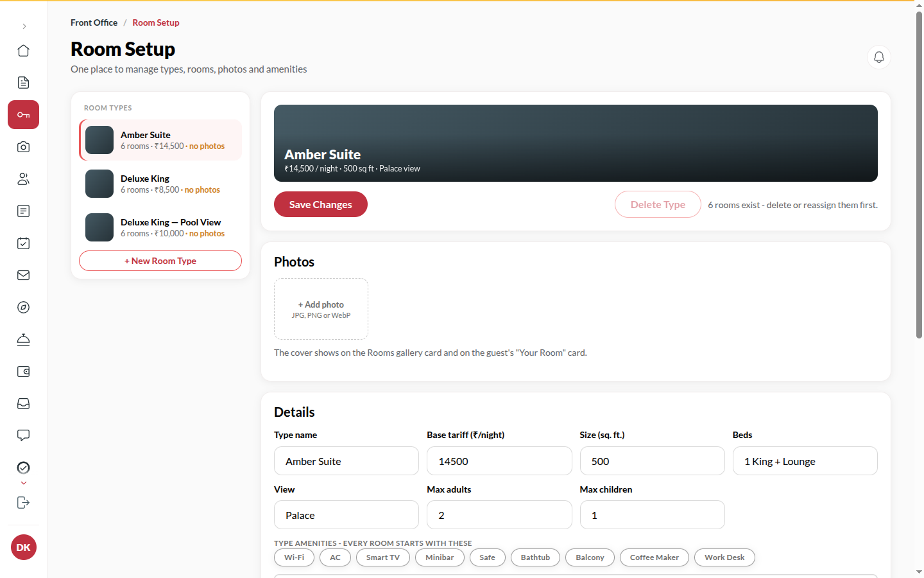Focus the Max adults input field
This screenshot has height=578, width=924.
(499, 515)
